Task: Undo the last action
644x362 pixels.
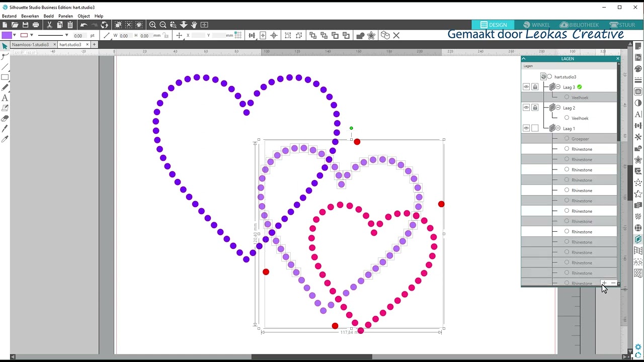Action: coord(84,25)
